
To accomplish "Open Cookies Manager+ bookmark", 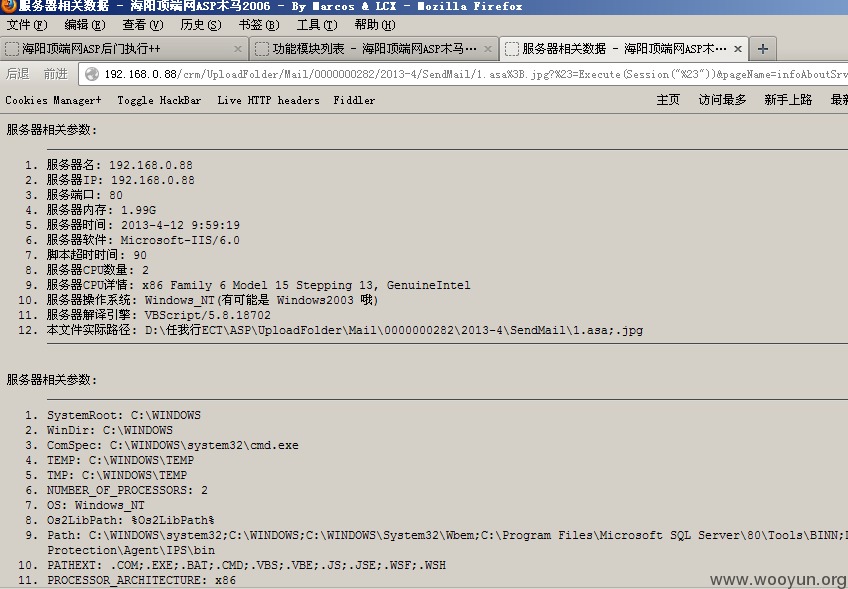I will (54, 100).
